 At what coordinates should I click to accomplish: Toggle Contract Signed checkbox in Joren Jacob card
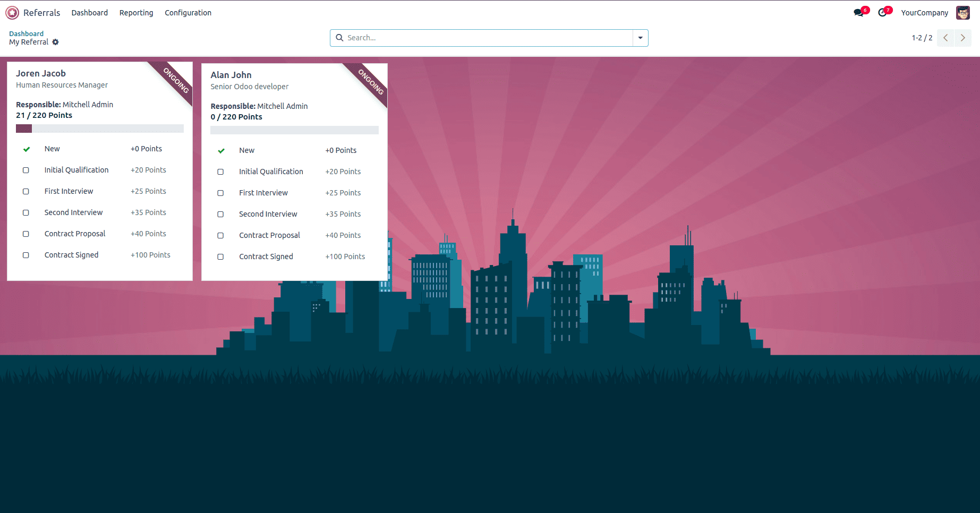pyautogui.click(x=25, y=255)
